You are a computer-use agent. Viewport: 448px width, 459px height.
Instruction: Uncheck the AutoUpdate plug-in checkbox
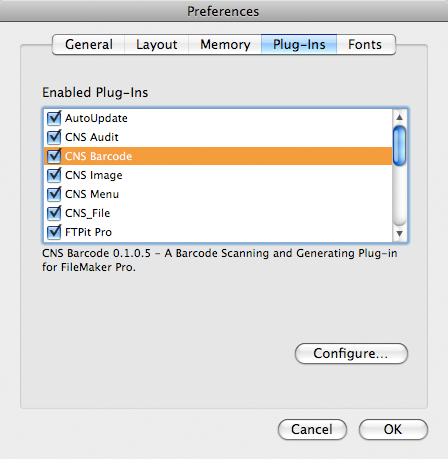pos(54,118)
